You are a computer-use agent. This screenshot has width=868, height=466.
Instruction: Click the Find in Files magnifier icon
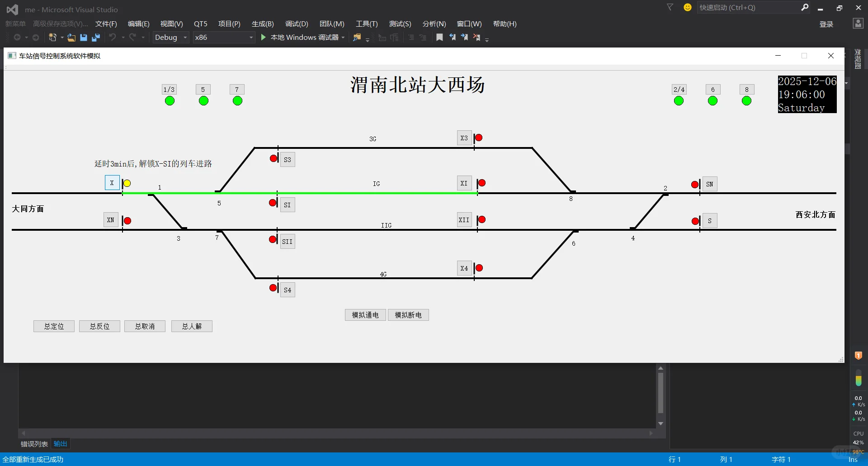[x=357, y=38]
